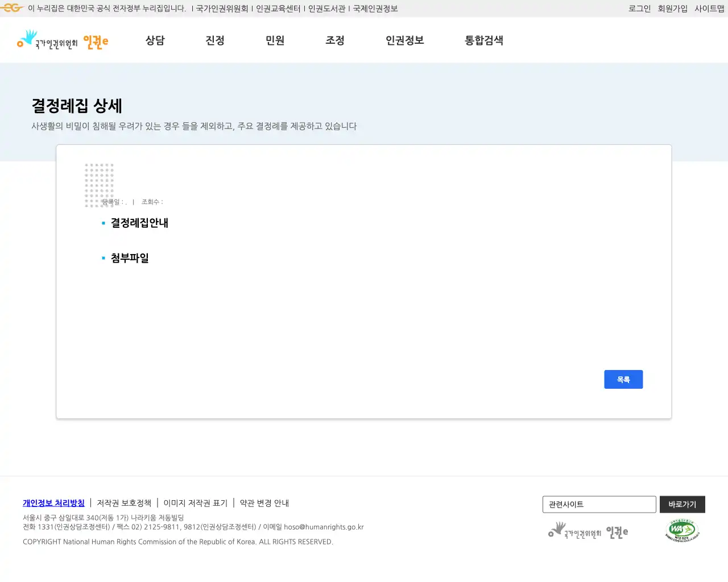Open the 사이트맵 page

pos(709,8)
